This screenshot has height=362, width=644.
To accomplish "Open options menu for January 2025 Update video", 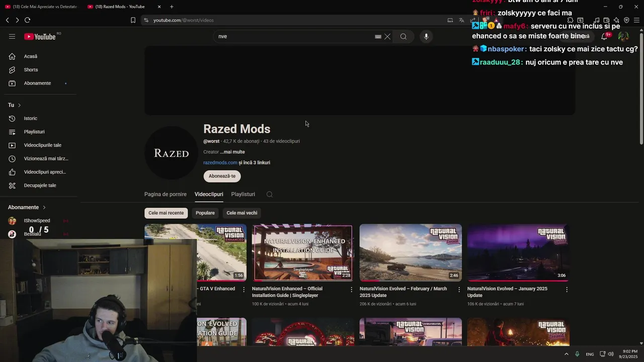I will [567, 290].
